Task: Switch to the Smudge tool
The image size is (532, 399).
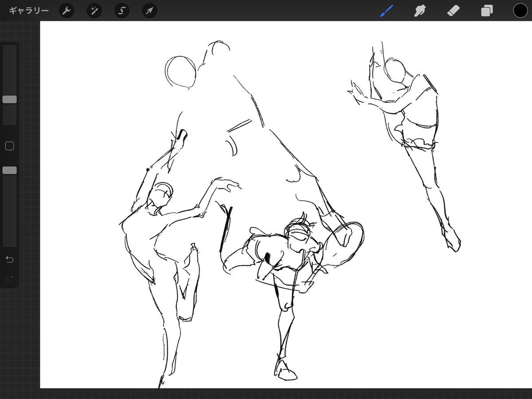Action: tap(419, 10)
